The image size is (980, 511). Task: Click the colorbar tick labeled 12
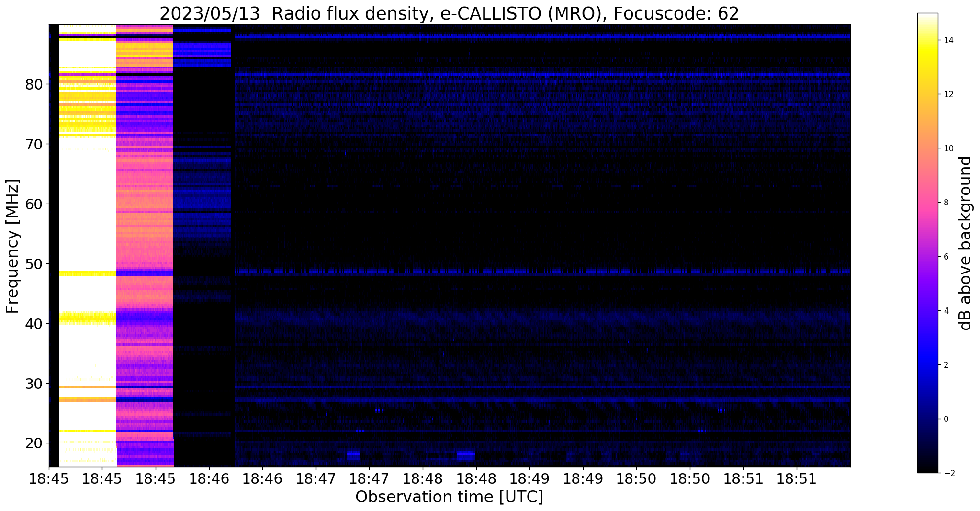pos(947,94)
